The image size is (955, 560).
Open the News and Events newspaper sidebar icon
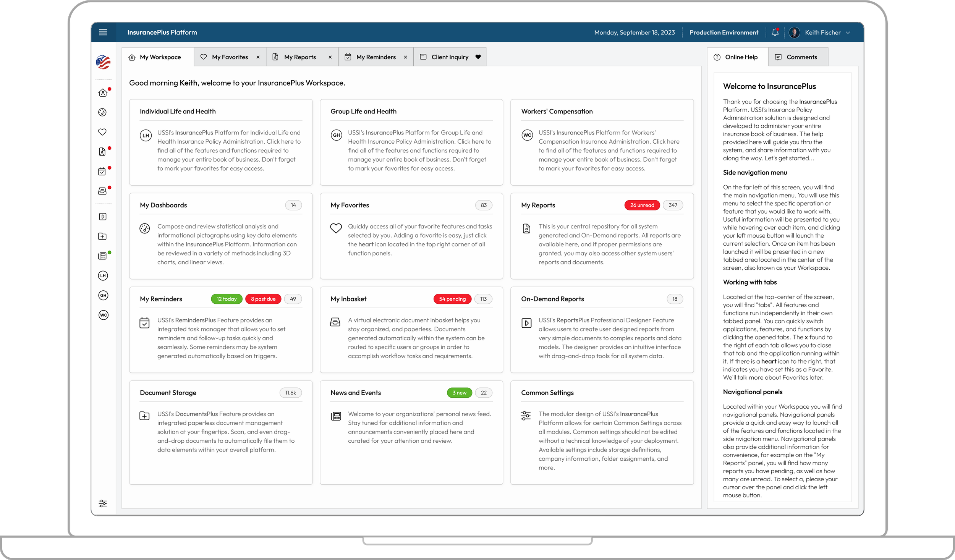click(102, 256)
